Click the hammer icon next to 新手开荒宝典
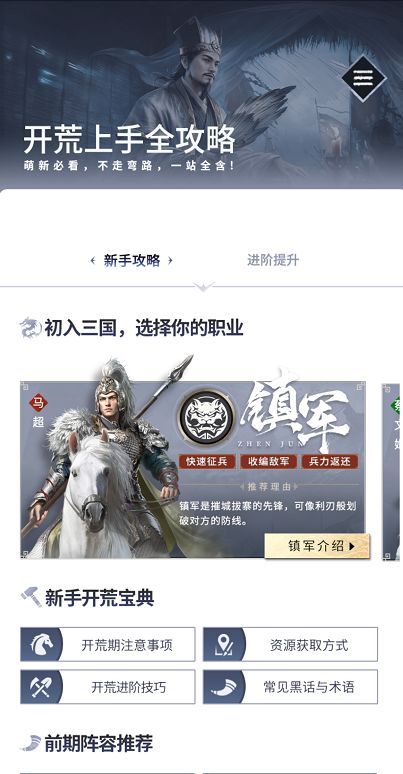The height and width of the screenshot is (774, 403). tap(31, 597)
